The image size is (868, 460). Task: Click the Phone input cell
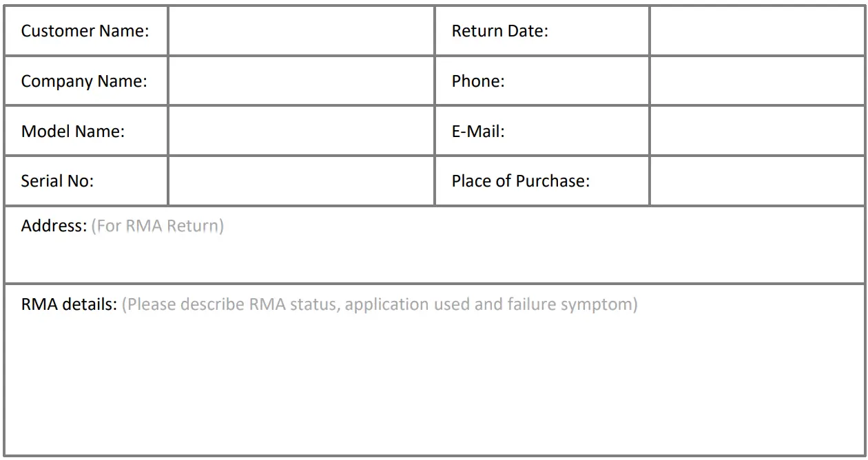tap(756, 81)
